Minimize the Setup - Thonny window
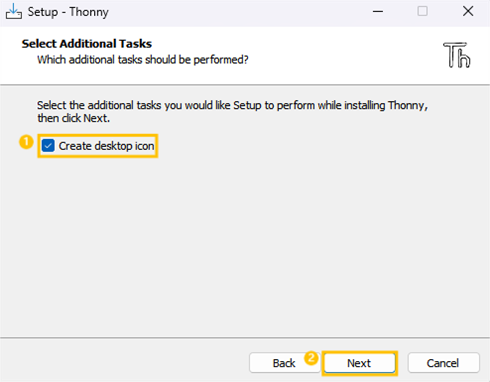The width and height of the screenshot is (490, 382). (x=378, y=12)
